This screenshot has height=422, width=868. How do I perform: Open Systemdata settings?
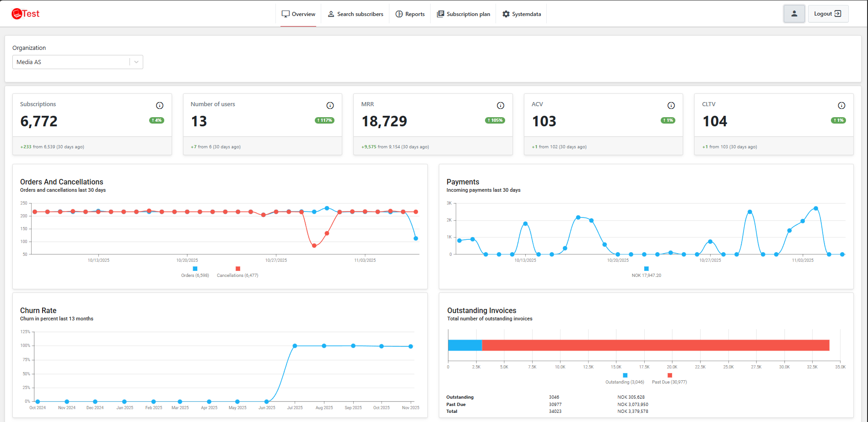(x=522, y=14)
